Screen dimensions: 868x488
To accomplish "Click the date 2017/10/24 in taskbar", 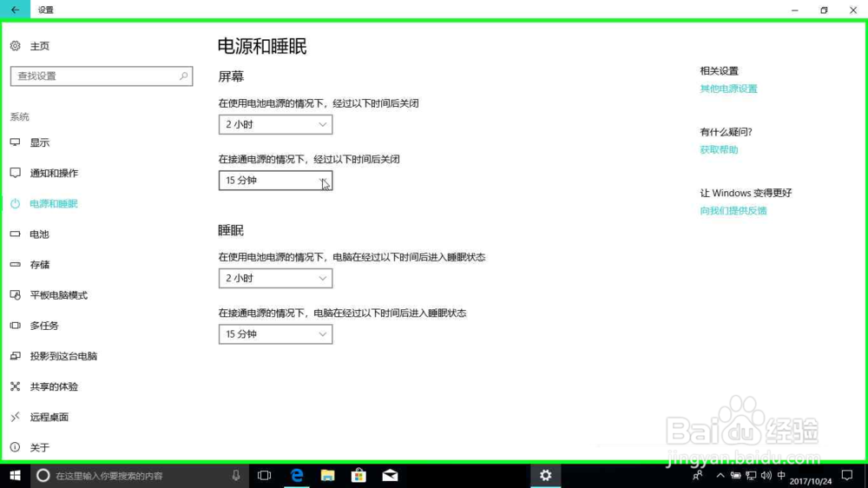I will tap(811, 481).
